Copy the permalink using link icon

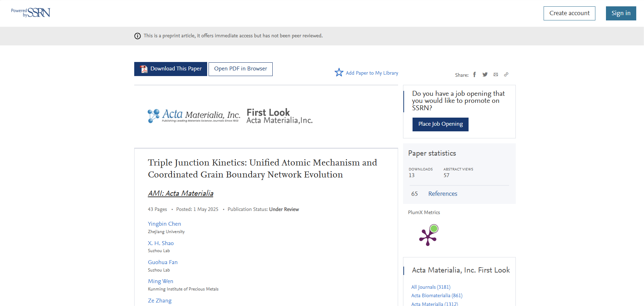(506, 75)
